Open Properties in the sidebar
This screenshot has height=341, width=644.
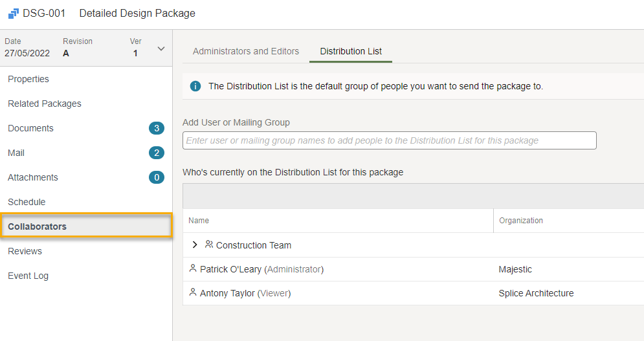tap(28, 79)
